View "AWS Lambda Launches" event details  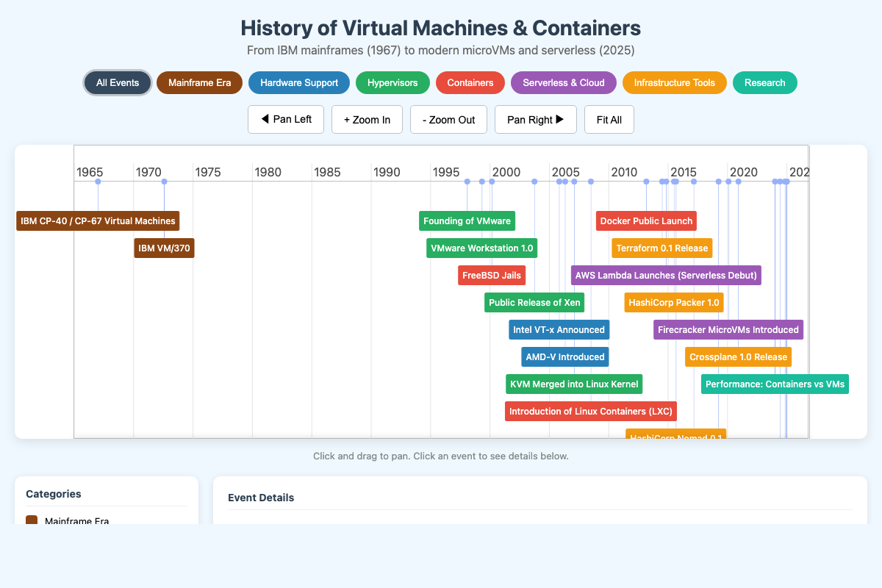pyautogui.click(x=665, y=275)
